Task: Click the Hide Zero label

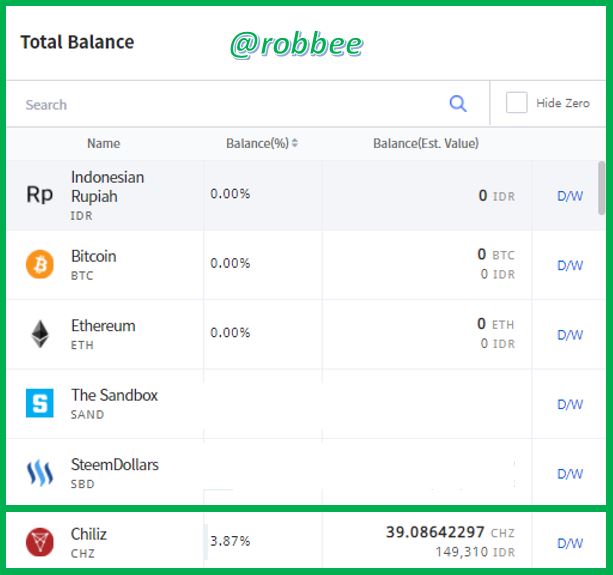Action: coord(563,103)
